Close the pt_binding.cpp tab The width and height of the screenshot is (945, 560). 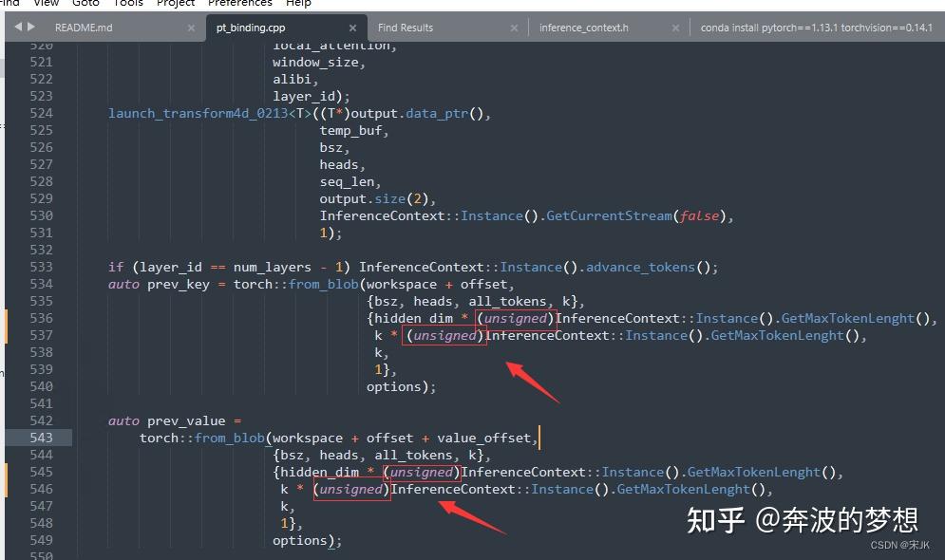(x=352, y=28)
